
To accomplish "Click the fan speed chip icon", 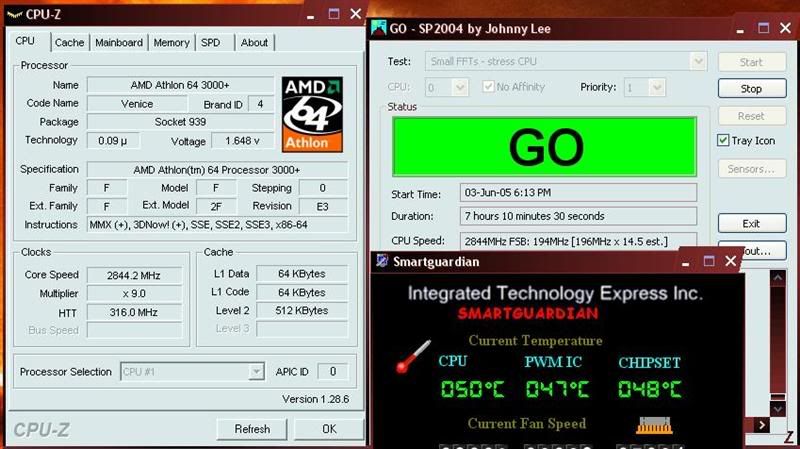I will pyautogui.click(x=654, y=426).
